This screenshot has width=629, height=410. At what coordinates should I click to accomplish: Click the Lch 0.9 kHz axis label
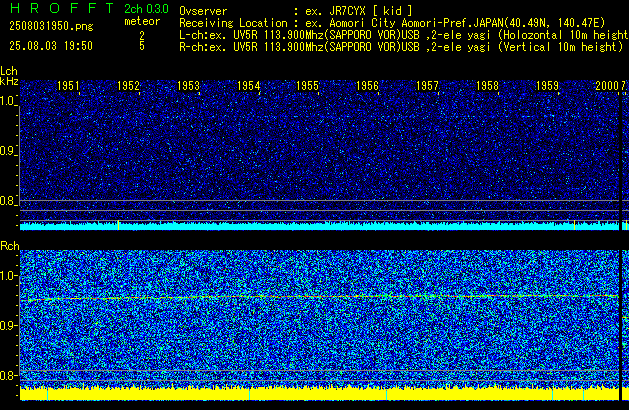pos(8,151)
